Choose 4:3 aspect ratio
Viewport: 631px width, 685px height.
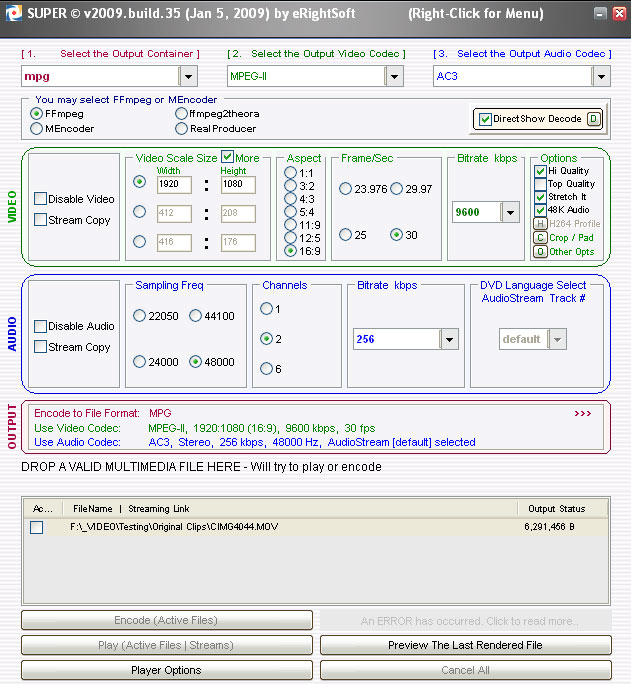[291, 199]
